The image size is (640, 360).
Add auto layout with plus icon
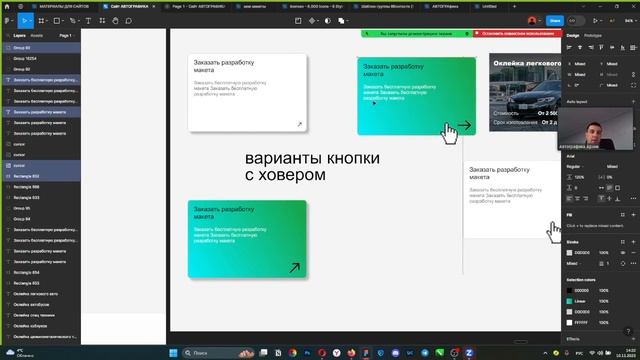click(x=633, y=102)
